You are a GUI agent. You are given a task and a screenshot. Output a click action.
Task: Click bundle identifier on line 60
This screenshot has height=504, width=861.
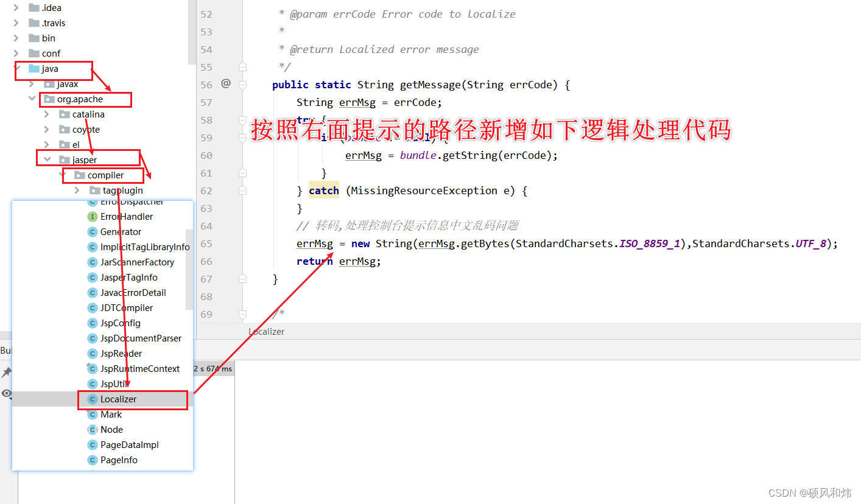418,155
